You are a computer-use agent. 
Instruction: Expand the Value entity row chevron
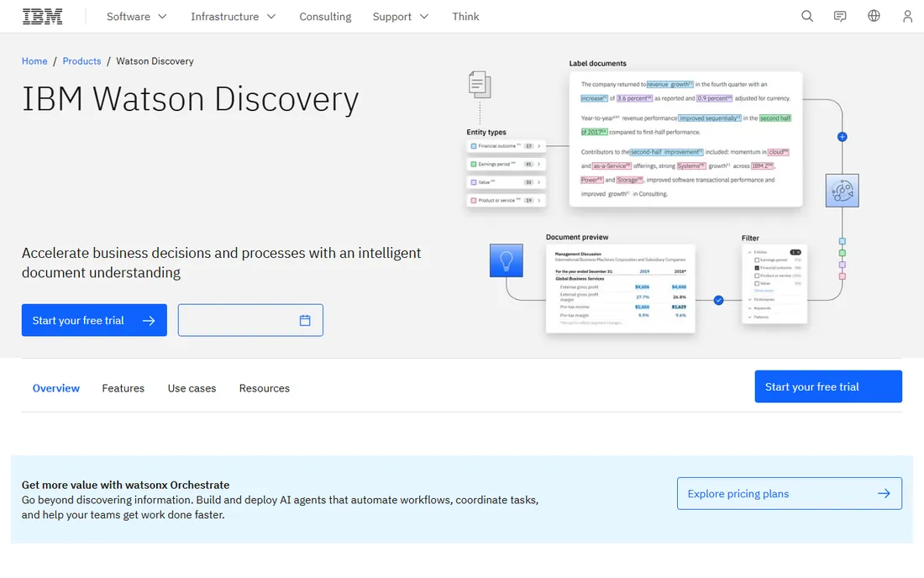(x=538, y=182)
